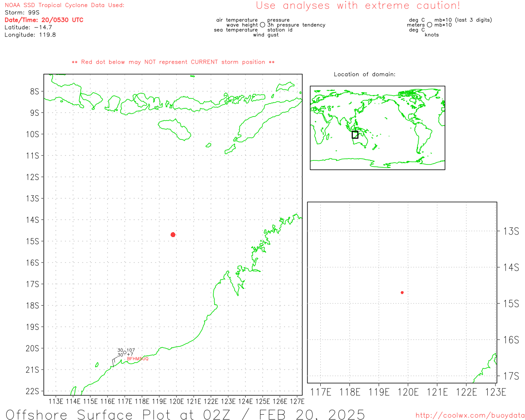This screenshot has width=525, height=420.
Task: Click the 127E longitude label
Action: pyautogui.click(x=297, y=401)
